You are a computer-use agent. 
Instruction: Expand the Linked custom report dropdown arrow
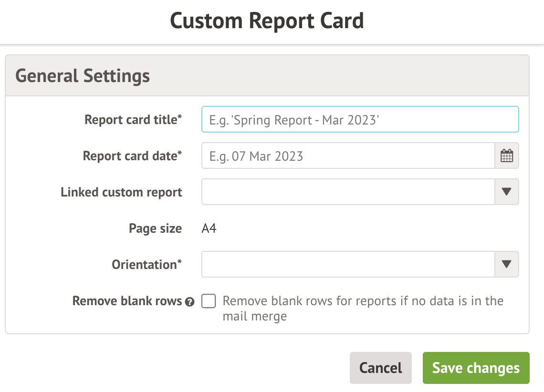coord(506,192)
